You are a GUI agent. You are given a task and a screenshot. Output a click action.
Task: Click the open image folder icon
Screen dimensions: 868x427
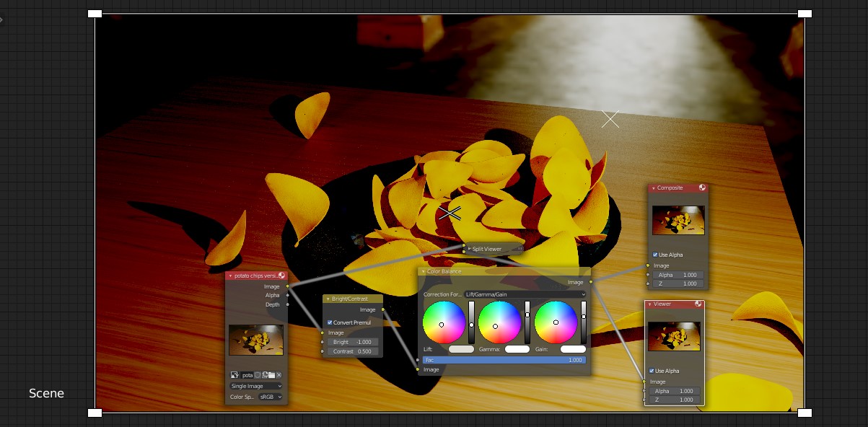point(272,375)
